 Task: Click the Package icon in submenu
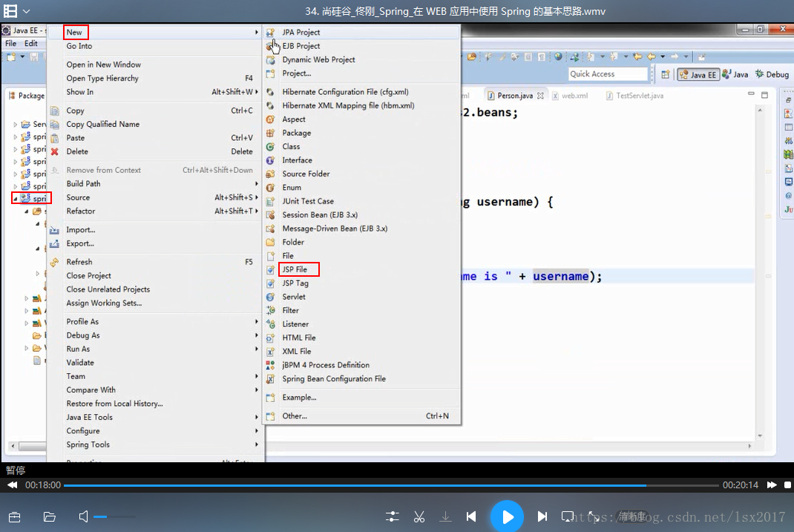point(270,133)
